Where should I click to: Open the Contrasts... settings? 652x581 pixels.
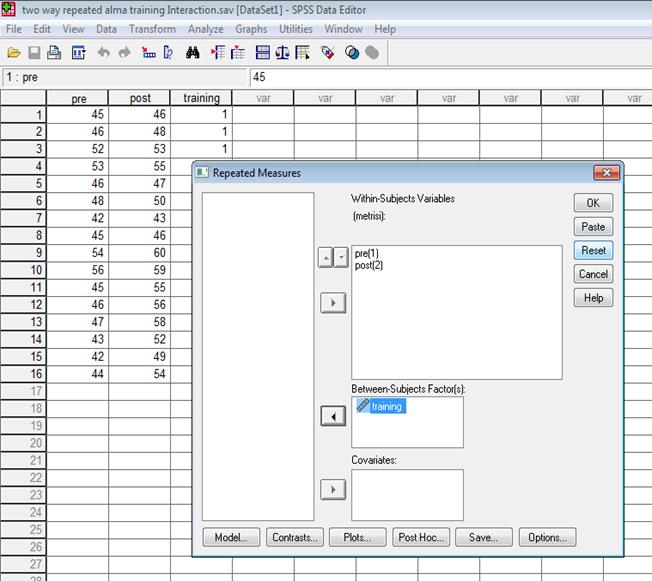pos(295,537)
